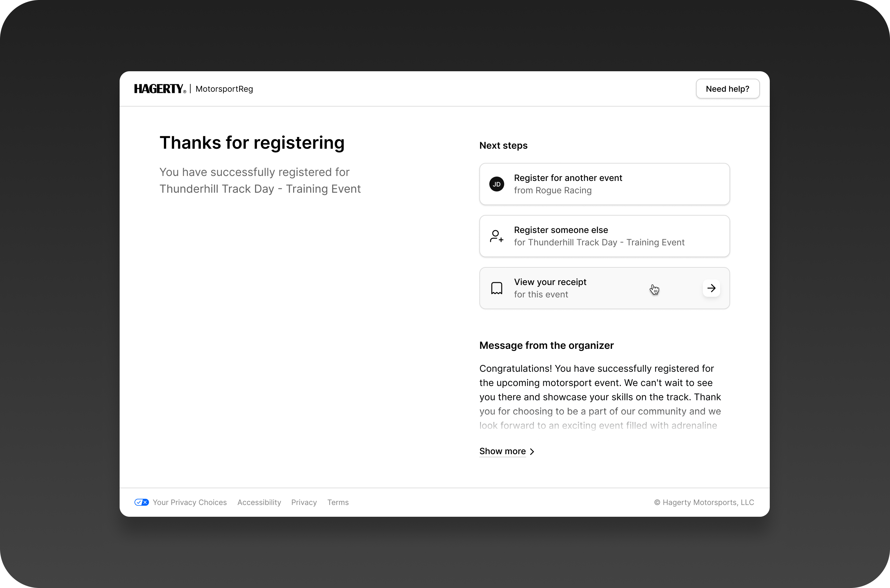Click the bookmark icon on view receipt
Viewport: 890px width, 588px height.
point(497,287)
